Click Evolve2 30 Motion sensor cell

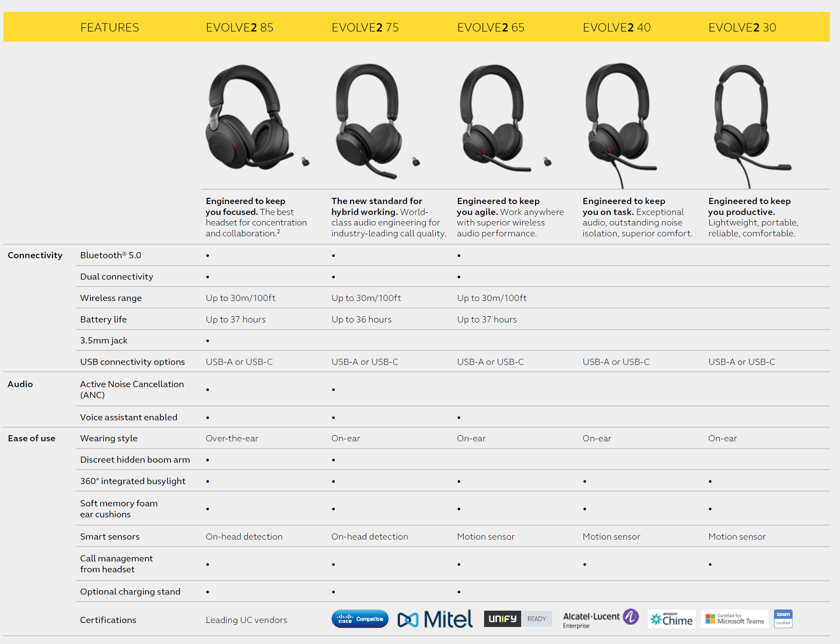coord(737,537)
